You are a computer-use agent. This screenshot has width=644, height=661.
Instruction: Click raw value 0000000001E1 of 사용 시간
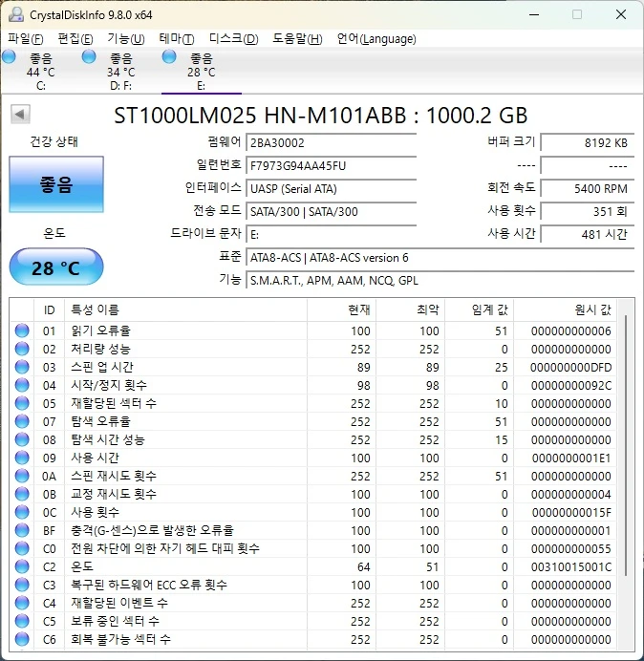click(571, 458)
